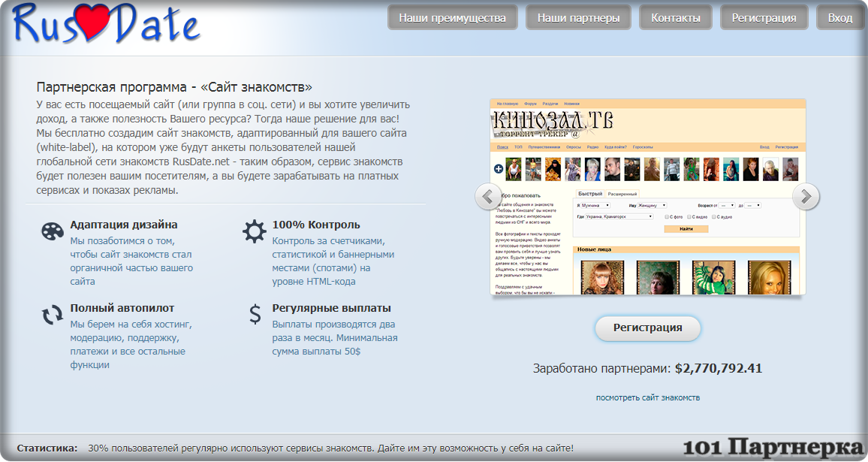Screen dimensions: 868x462
Task: Click the 101 Партнерка text in the footer
Action: [773, 448]
